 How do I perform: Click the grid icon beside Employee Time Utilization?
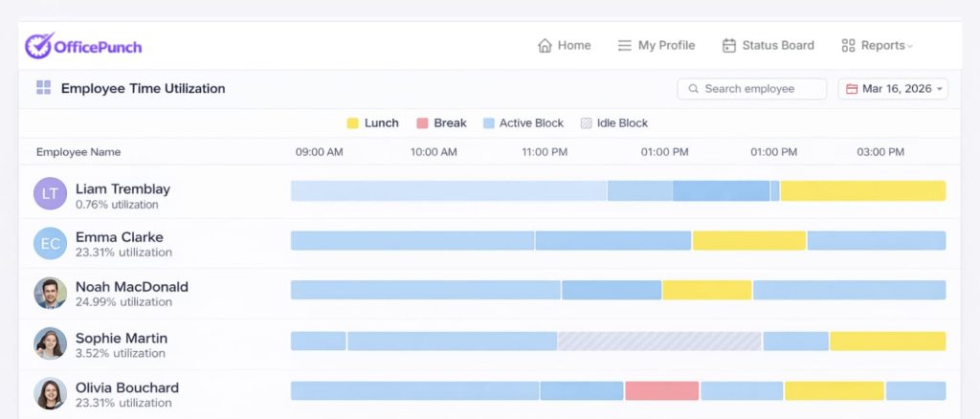pos(43,88)
